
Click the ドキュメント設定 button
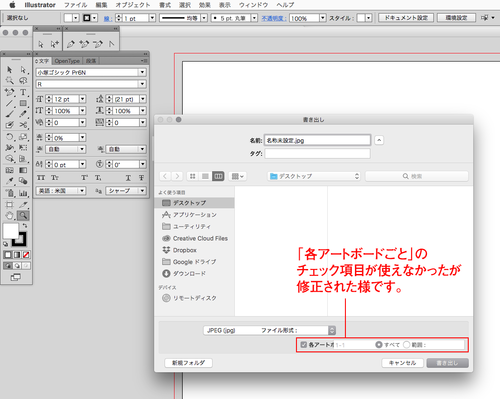pyautogui.click(x=406, y=18)
